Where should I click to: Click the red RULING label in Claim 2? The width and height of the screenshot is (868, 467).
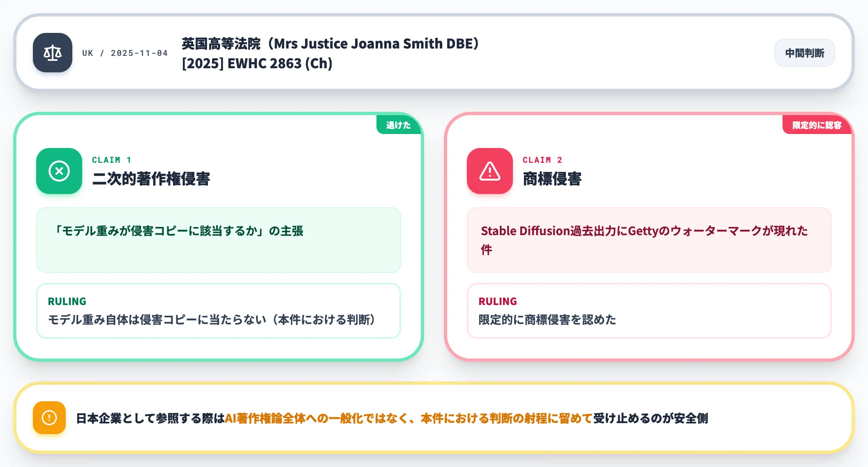[498, 301]
